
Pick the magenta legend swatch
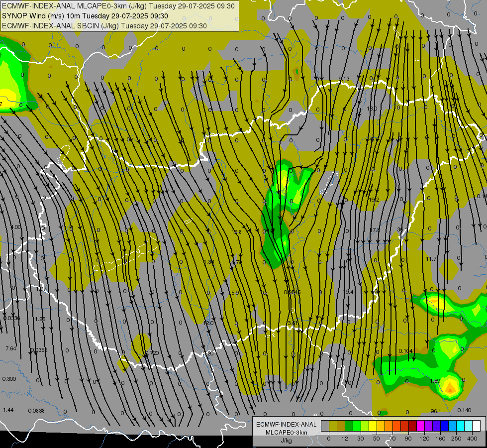pyautogui.click(x=420, y=426)
